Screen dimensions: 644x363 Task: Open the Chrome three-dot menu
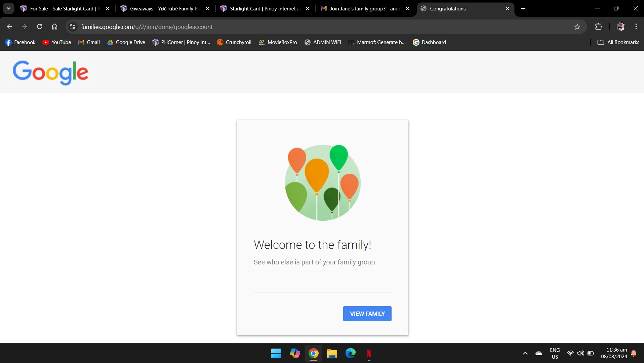tap(636, 27)
